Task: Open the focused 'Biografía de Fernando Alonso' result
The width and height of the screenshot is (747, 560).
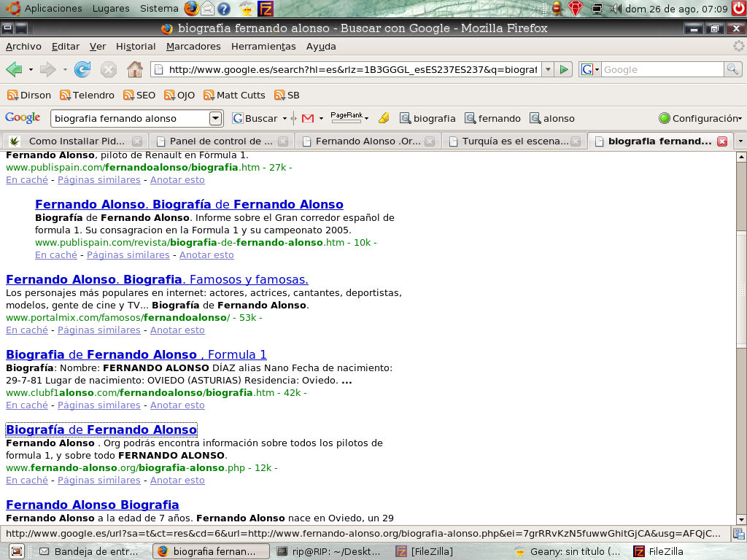Action: [101, 429]
